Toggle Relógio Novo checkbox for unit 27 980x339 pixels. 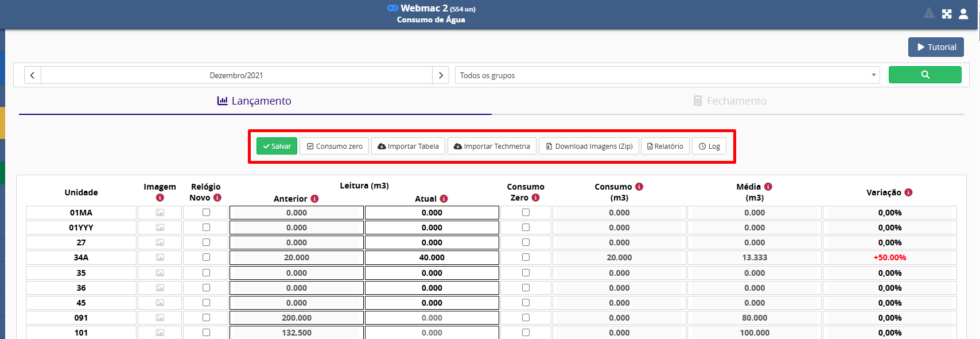pos(206,242)
